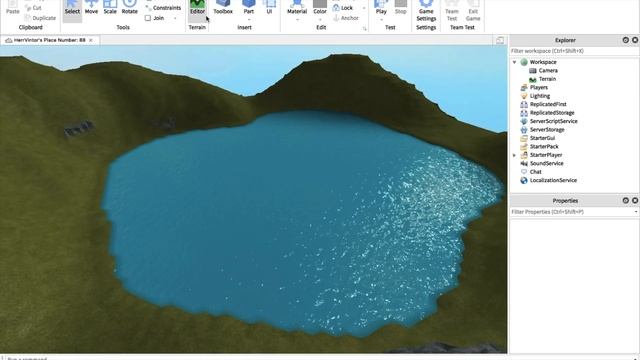Select StarterPlayer in Explorer
This screenshot has width=640, height=360.
[x=546, y=155]
